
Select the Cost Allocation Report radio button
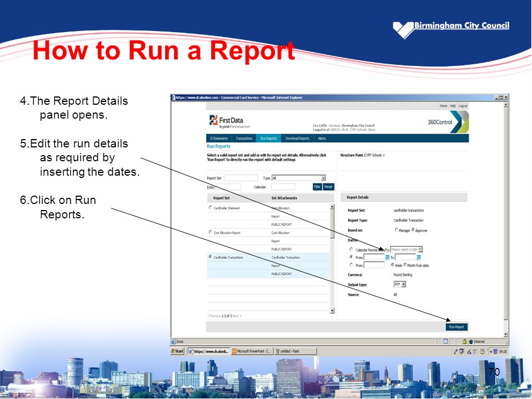(x=211, y=232)
